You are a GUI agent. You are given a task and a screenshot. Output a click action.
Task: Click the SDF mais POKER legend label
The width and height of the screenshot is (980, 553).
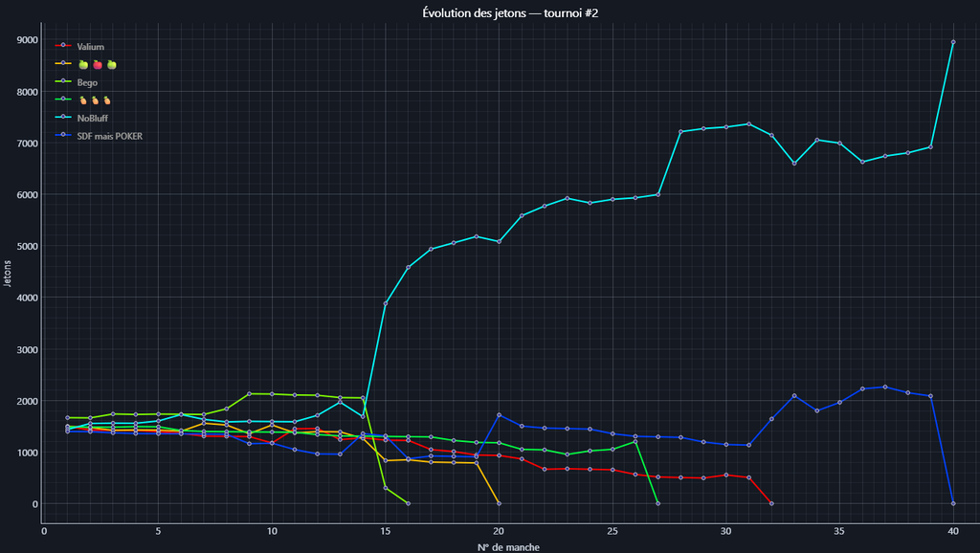coord(109,136)
